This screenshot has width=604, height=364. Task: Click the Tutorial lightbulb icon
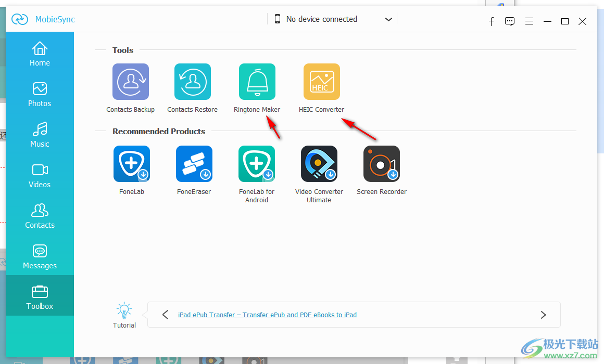pos(124,311)
